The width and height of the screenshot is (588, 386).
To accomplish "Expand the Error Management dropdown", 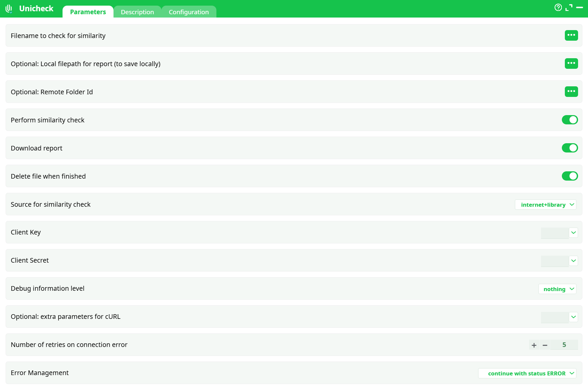I will tap(527, 373).
